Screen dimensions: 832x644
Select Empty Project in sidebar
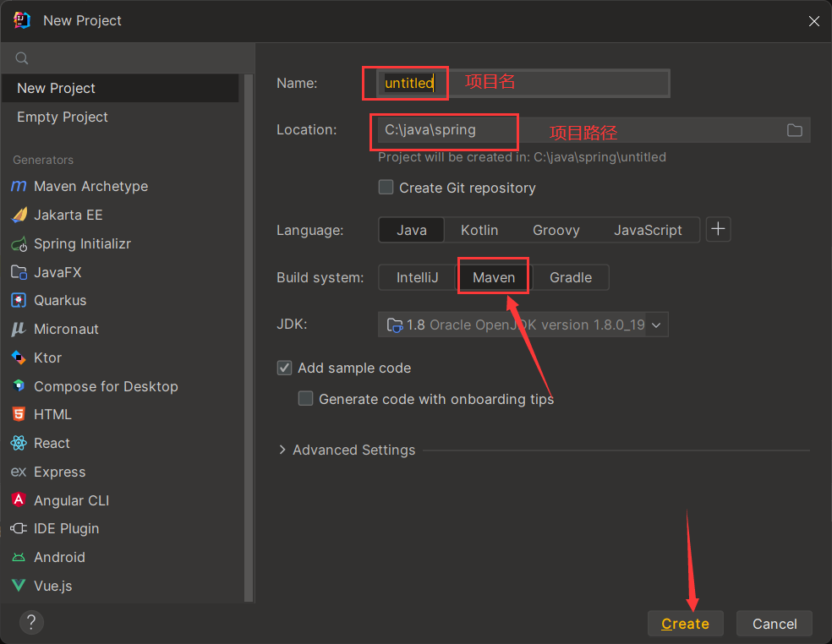click(x=120, y=117)
